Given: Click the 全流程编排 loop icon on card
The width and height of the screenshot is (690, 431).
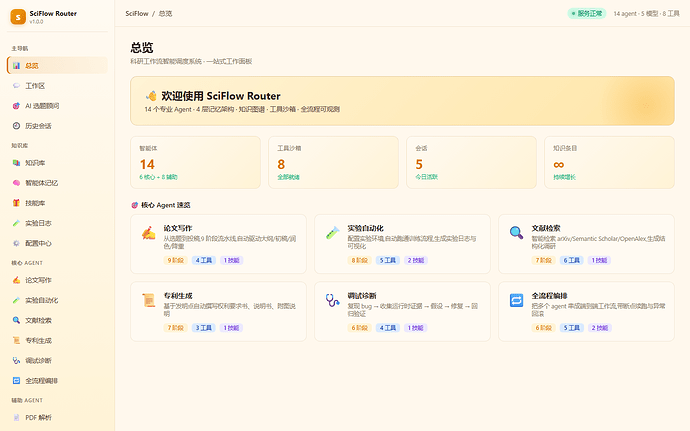Looking at the screenshot, I should [516, 300].
